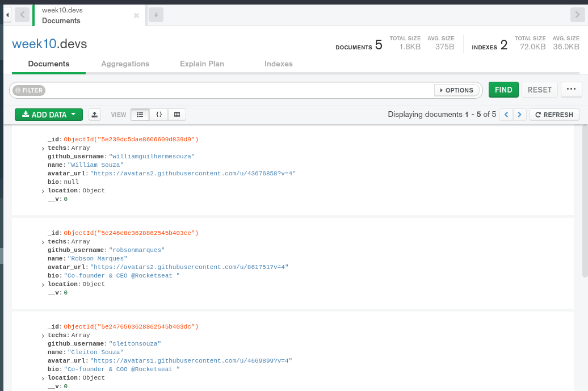
Task: Run the query with FIND
Action: pyautogui.click(x=503, y=90)
